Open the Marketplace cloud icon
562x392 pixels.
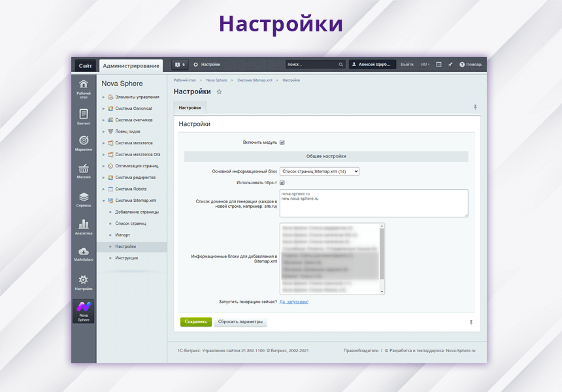click(84, 253)
